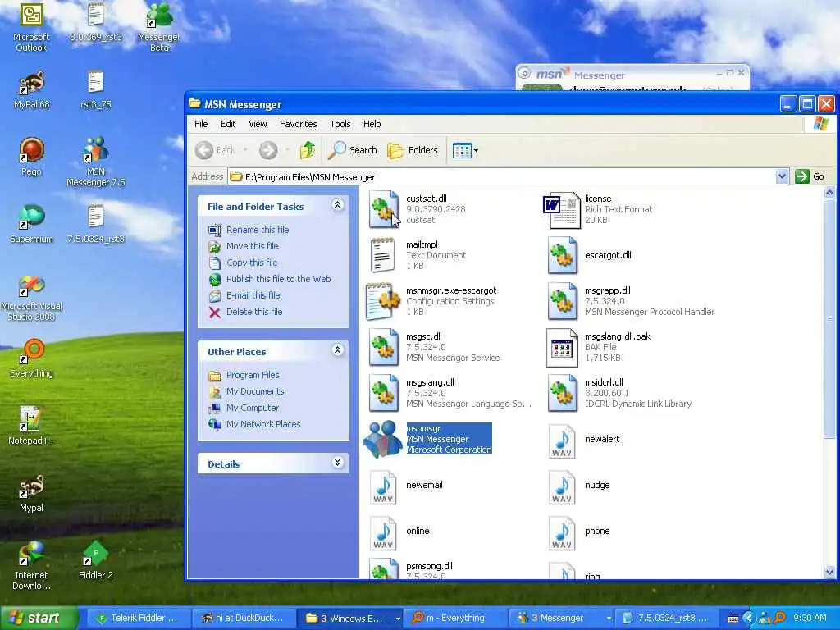Select the nudge WAV file
The width and height of the screenshot is (840, 630).
point(579,486)
